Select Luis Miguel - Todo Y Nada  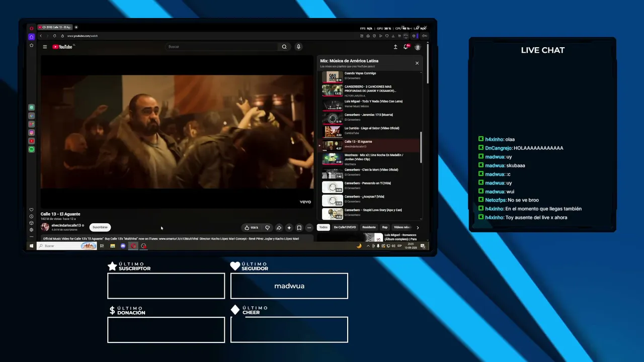(x=370, y=104)
